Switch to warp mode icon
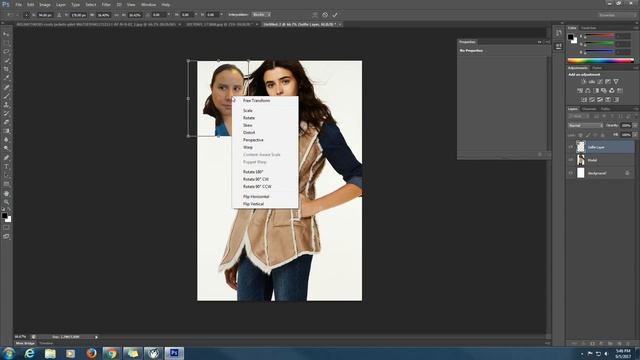Screen dimensions: 640x360 coord(315,15)
